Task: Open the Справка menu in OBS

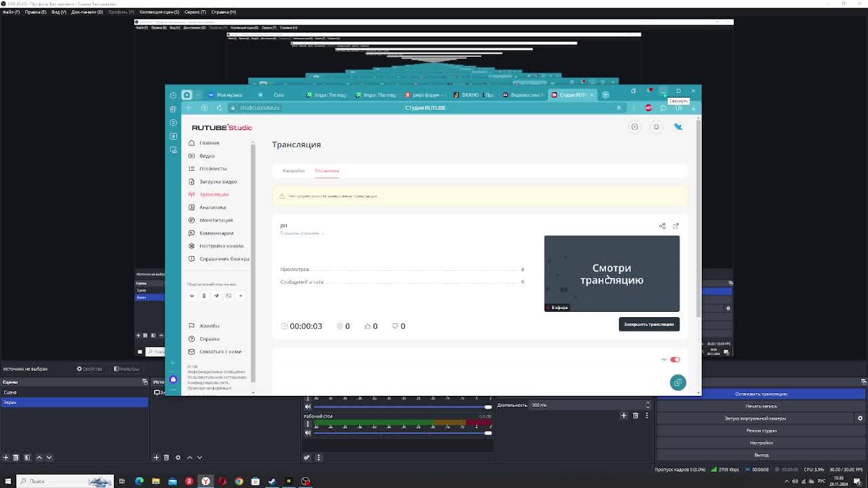Action: pos(224,12)
